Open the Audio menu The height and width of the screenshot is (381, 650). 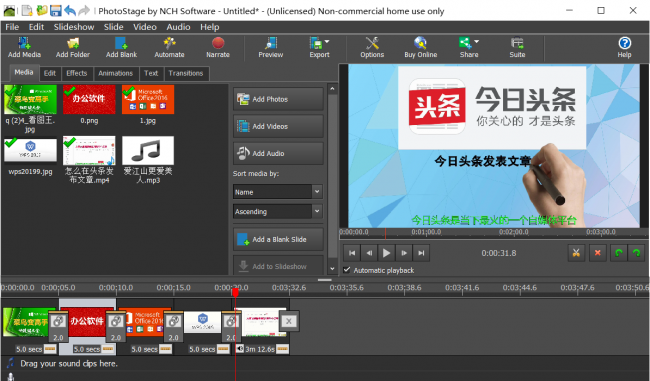[x=178, y=27]
